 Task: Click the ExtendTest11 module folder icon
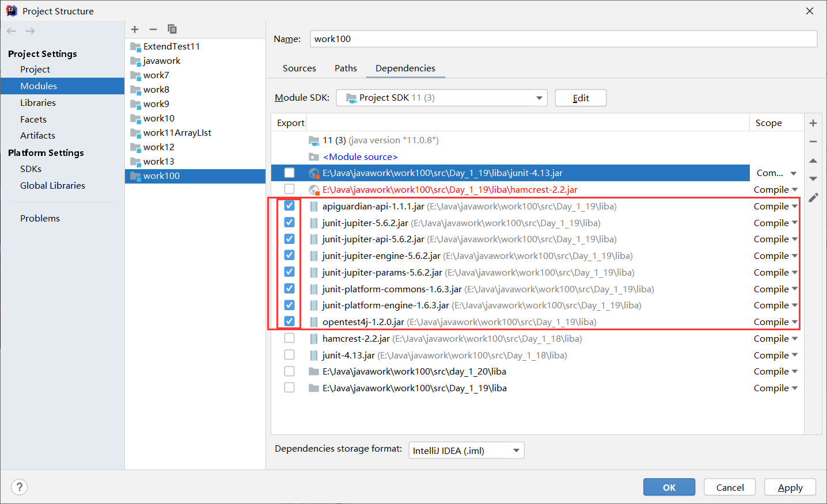coord(135,47)
